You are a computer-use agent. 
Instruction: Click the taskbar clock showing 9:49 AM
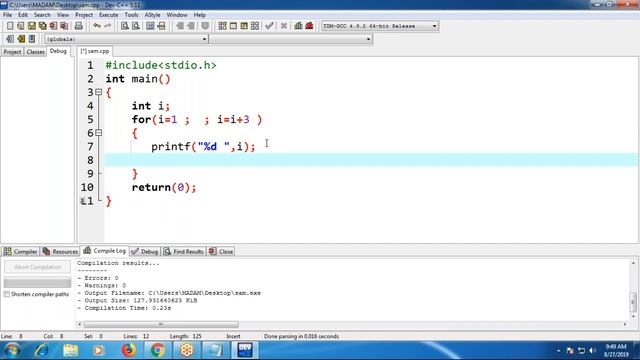click(616, 351)
